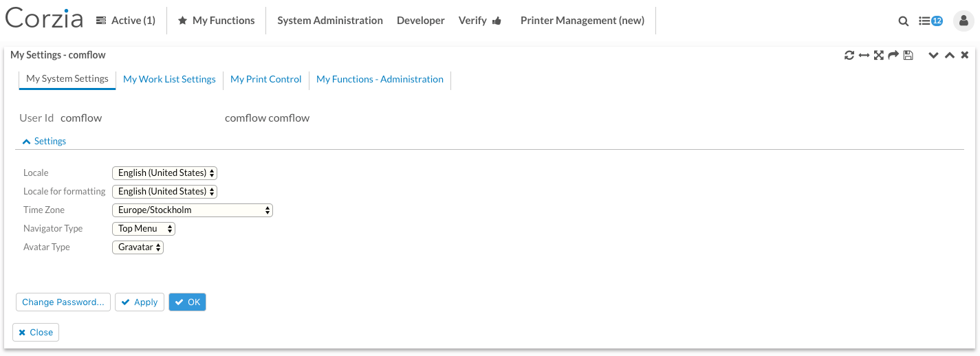Open the search magnifier icon
The image size is (980, 356).
pos(904,21)
